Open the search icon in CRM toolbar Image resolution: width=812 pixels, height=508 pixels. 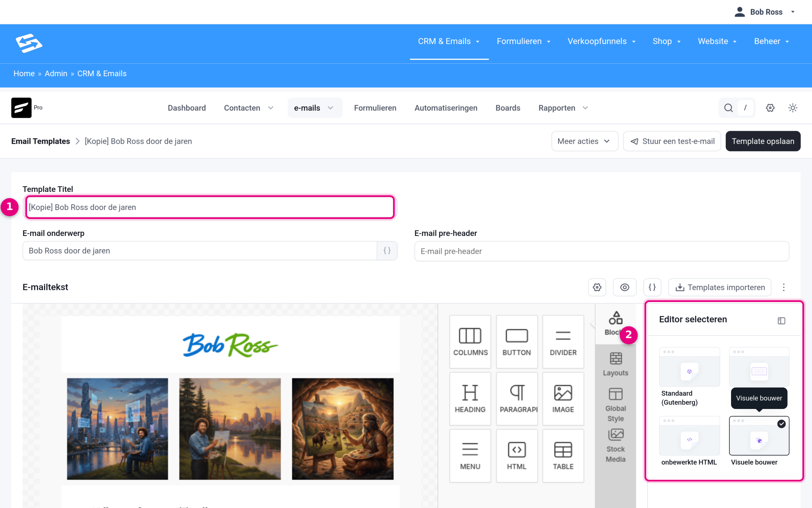(x=728, y=108)
